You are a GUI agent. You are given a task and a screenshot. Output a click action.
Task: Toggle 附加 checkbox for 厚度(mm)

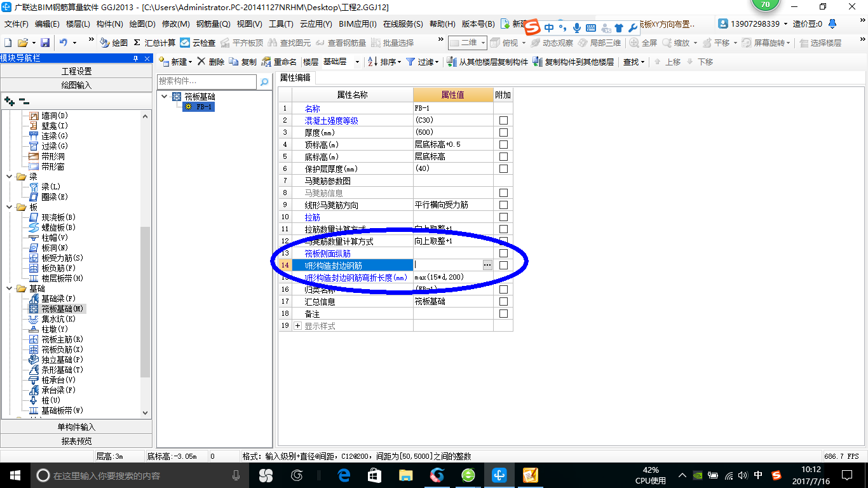pos(503,133)
